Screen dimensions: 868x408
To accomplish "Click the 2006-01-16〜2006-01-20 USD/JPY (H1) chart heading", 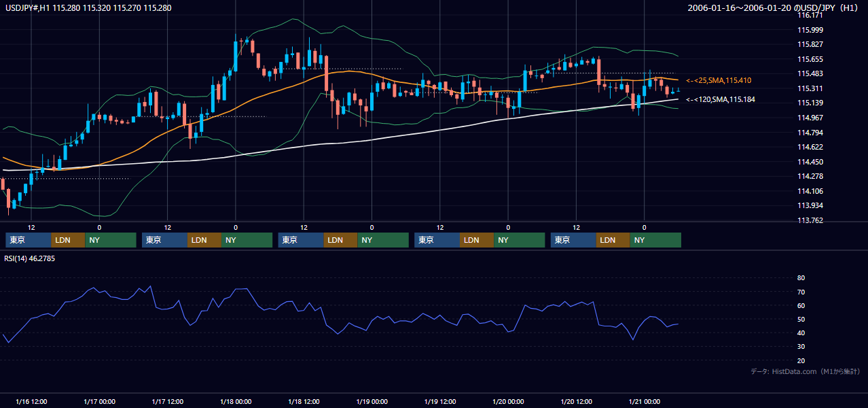I will 773,8.
